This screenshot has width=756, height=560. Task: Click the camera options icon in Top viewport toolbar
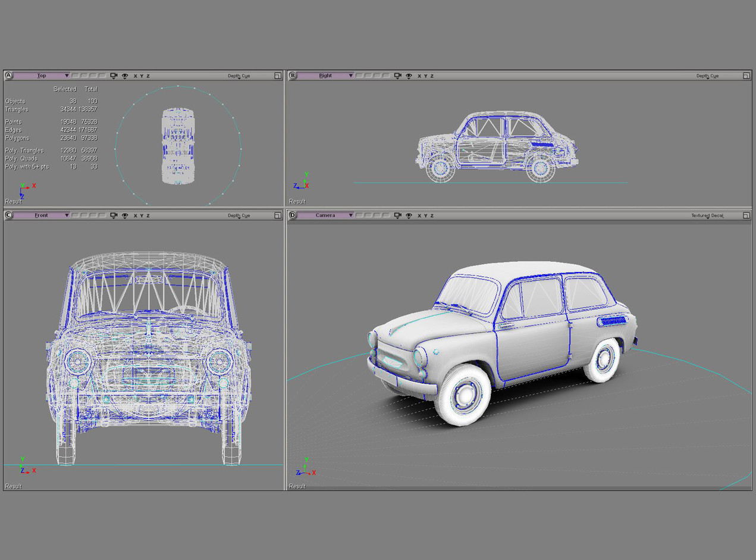114,76
